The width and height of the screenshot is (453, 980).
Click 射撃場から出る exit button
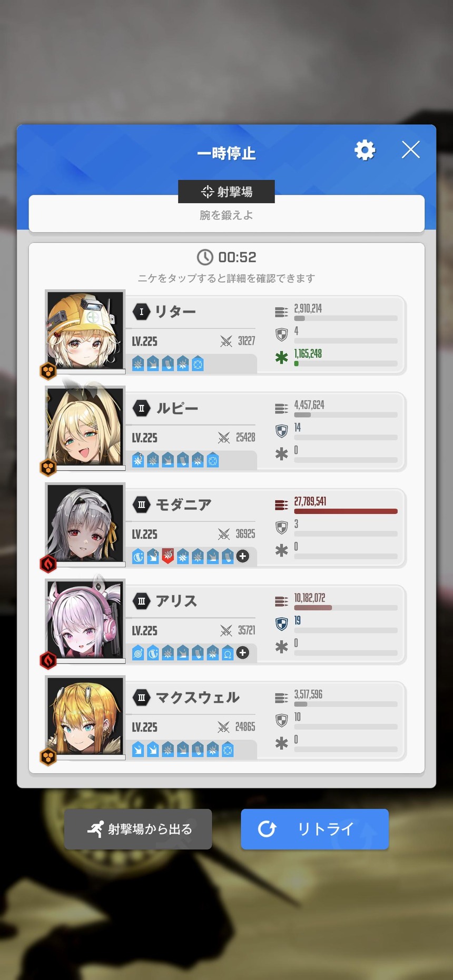tap(138, 829)
